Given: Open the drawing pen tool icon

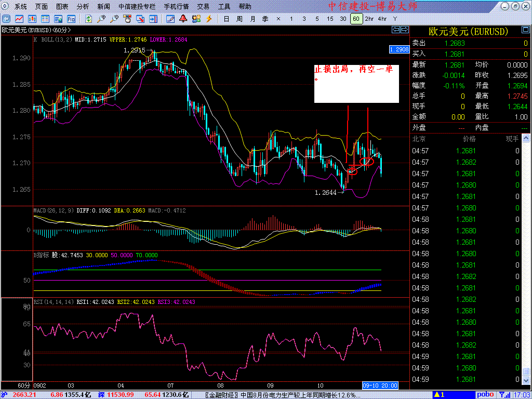Looking at the screenshot, I should pos(170,19).
